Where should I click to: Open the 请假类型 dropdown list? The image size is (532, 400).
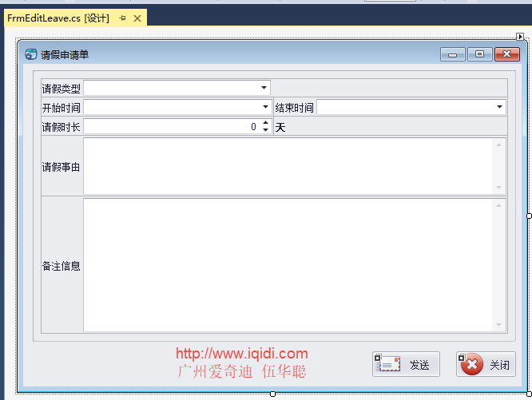pyautogui.click(x=264, y=88)
